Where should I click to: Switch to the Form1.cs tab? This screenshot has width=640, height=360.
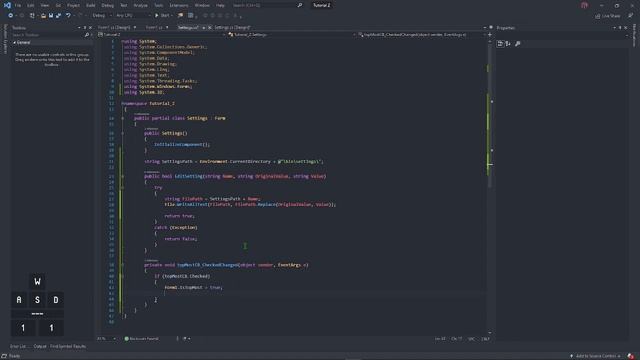click(154, 27)
